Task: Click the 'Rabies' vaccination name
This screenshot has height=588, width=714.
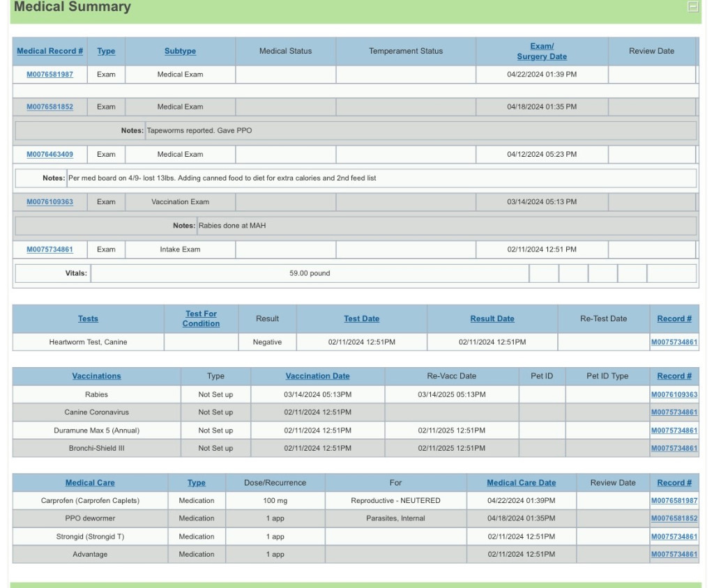Action: click(96, 394)
